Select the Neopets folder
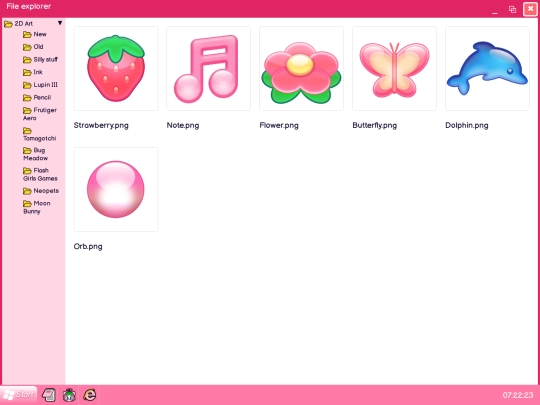Viewport: 540px width, 405px height. point(41,191)
